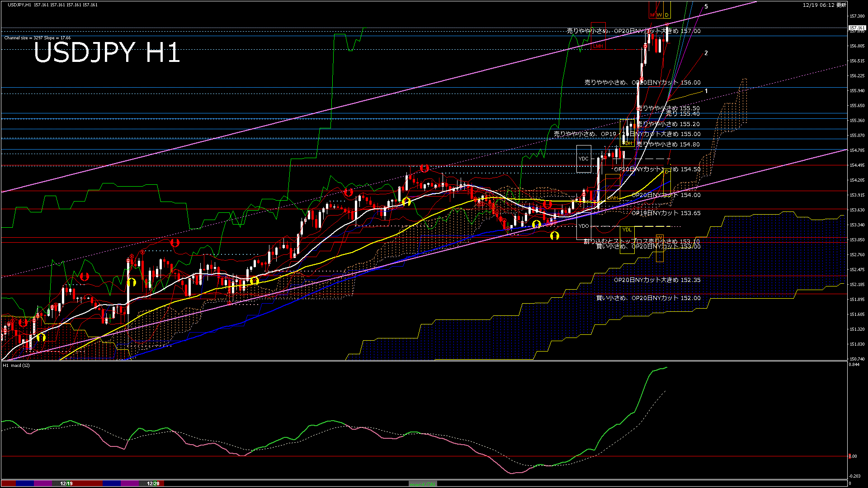Click the OP19日NYカット 153.65 label

coord(666,213)
